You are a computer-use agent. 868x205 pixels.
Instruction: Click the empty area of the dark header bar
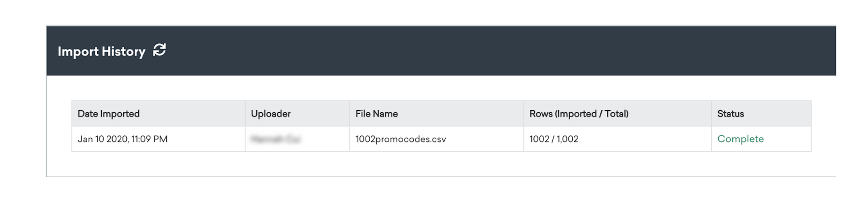(497, 51)
